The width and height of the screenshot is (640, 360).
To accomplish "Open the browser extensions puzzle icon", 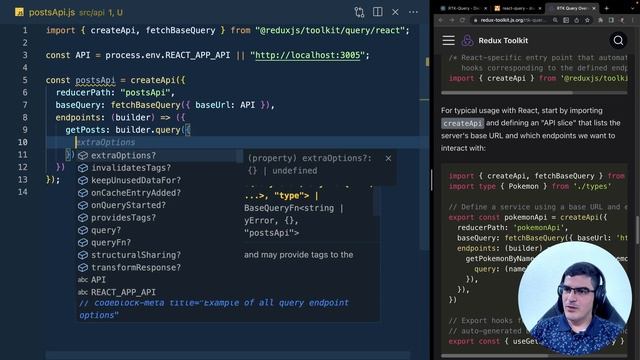I will coord(600,20).
